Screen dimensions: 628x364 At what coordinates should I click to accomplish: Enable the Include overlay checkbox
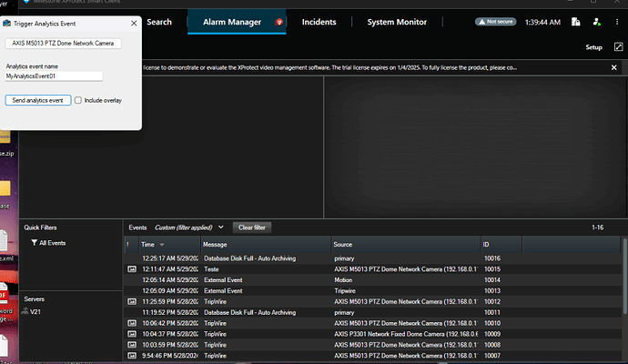tap(78, 100)
